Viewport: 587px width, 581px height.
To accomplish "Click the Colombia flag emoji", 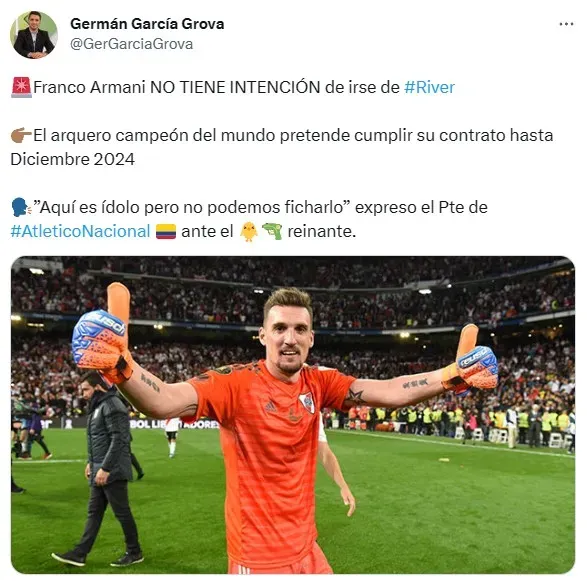I will coord(166,231).
